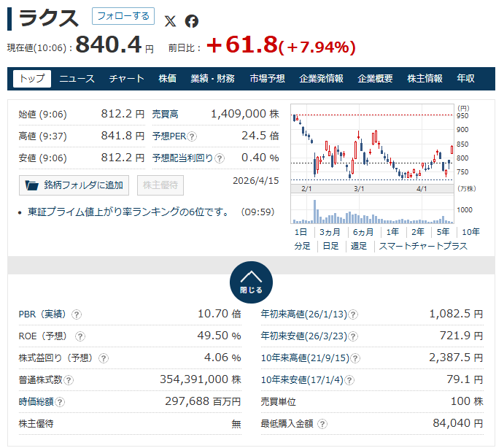
Task: Open help icon for 普通株式数
Action: click(x=69, y=380)
